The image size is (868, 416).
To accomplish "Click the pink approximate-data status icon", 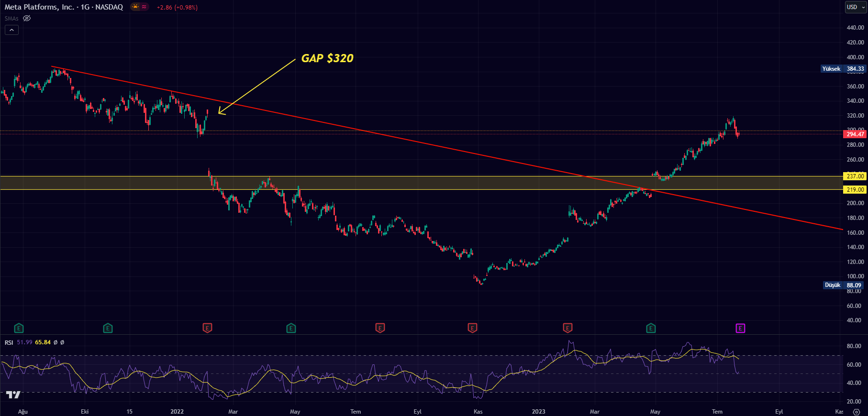I will [x=144, y=7].
